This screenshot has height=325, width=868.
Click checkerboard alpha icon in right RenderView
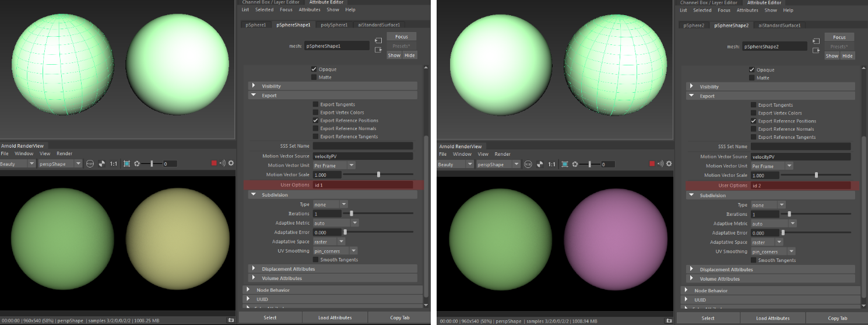tap(539, 165)
